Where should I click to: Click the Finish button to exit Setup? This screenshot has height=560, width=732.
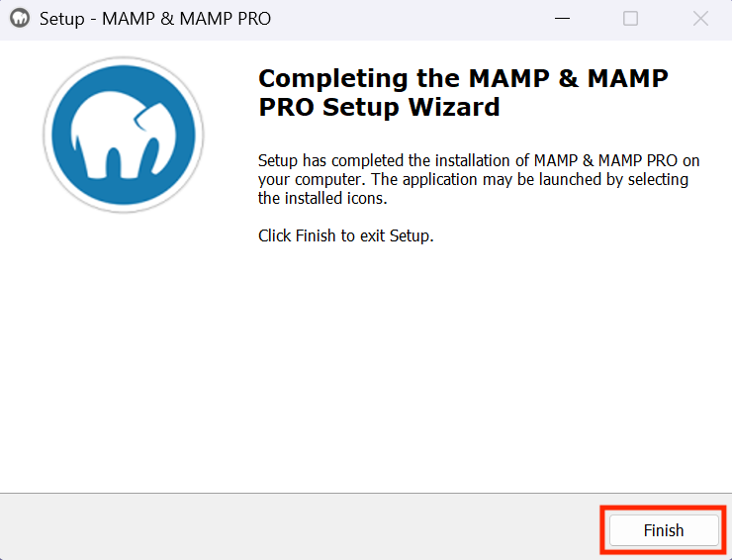[x=664, y=530]
